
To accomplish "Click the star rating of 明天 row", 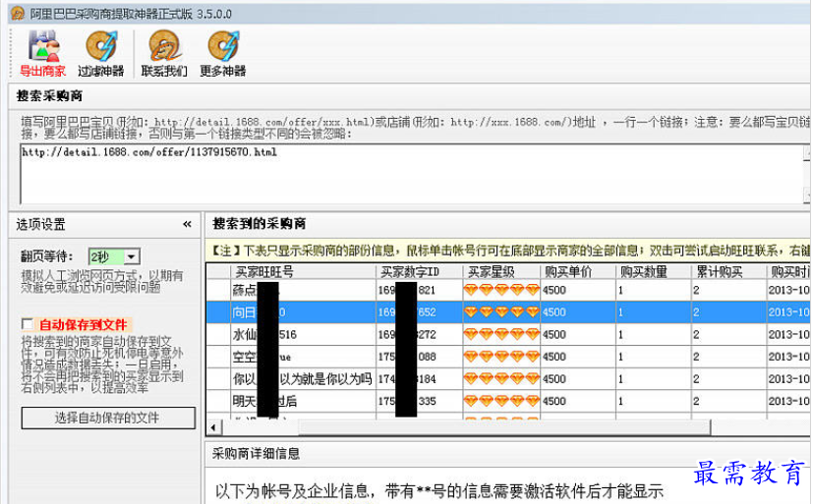I will 501,402.
